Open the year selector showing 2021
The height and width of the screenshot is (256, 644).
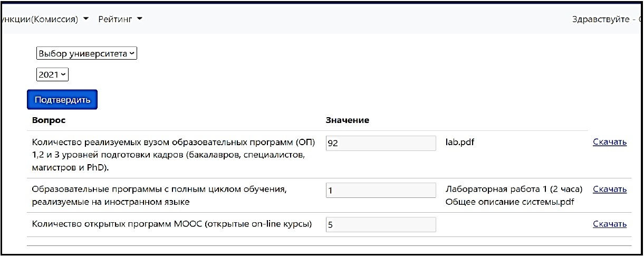[53, 75]
